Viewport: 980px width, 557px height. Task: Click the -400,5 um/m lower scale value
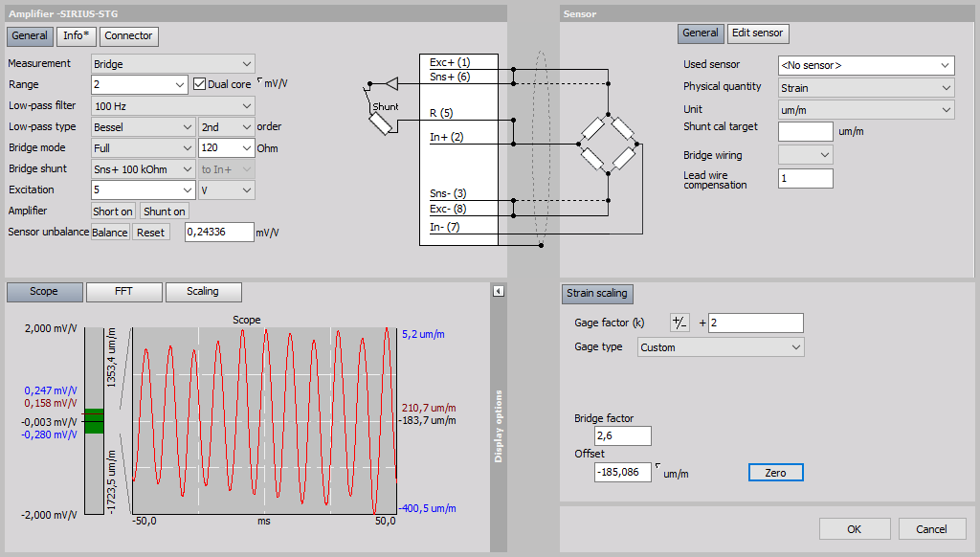(x=428, y=508)
